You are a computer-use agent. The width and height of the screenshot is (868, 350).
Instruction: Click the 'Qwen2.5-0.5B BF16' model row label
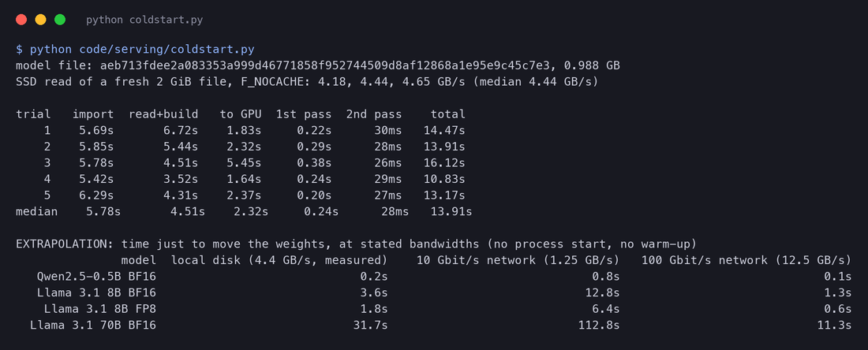(x=96, y=277)
